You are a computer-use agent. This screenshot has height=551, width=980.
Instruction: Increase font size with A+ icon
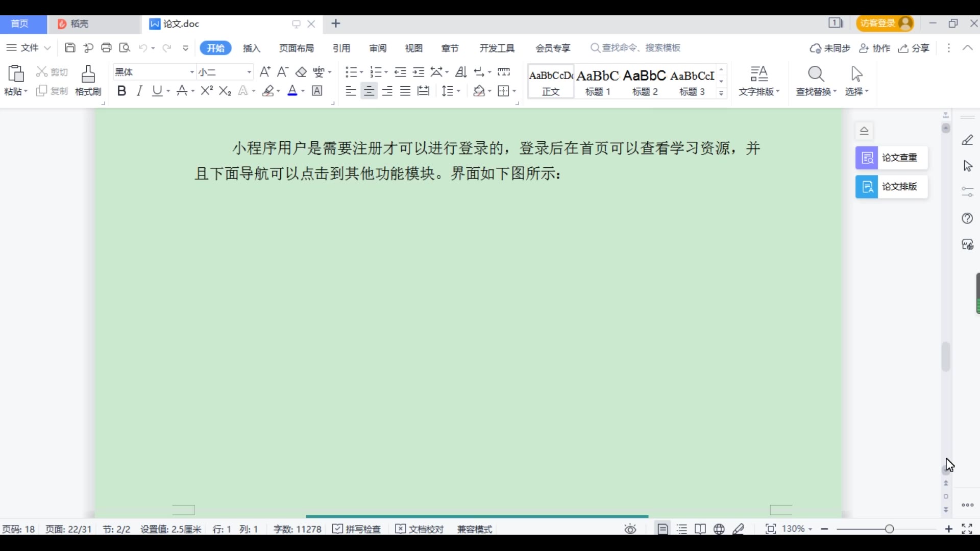(x=265, y=72)
